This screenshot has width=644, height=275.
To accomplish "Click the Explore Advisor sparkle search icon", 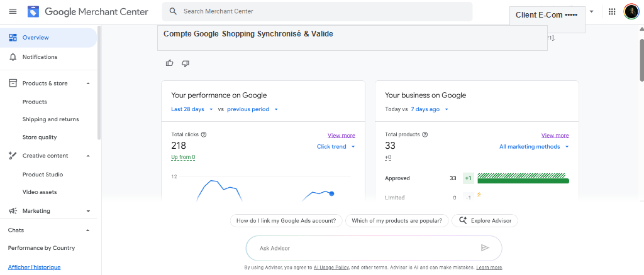I will click(463, 220).
